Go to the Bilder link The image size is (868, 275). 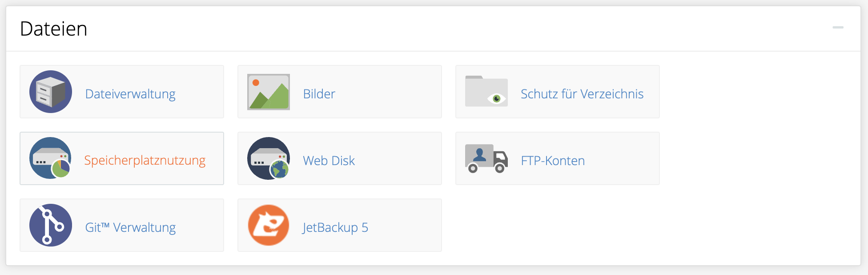pos(319,94)
